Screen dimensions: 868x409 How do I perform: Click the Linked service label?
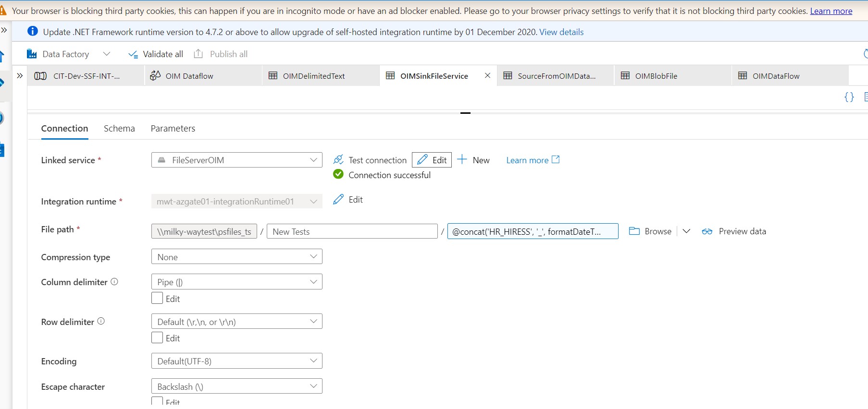click(x=68, y=160)
